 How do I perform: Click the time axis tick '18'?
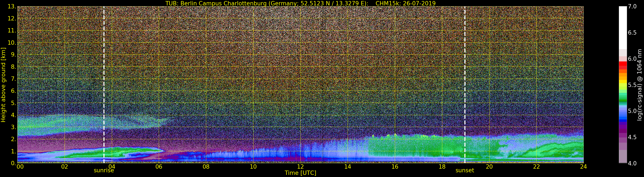pyautogui.click(x=442, y=166)
